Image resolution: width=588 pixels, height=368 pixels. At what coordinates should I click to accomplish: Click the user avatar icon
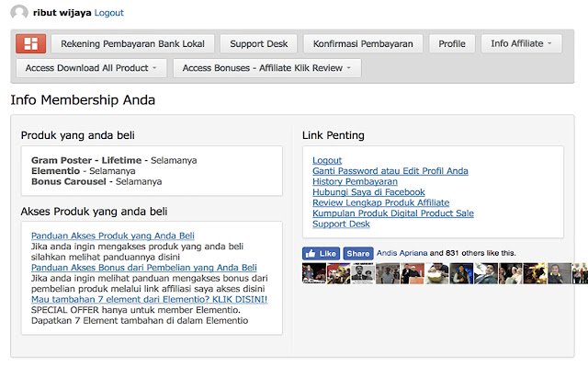(19, 12)
